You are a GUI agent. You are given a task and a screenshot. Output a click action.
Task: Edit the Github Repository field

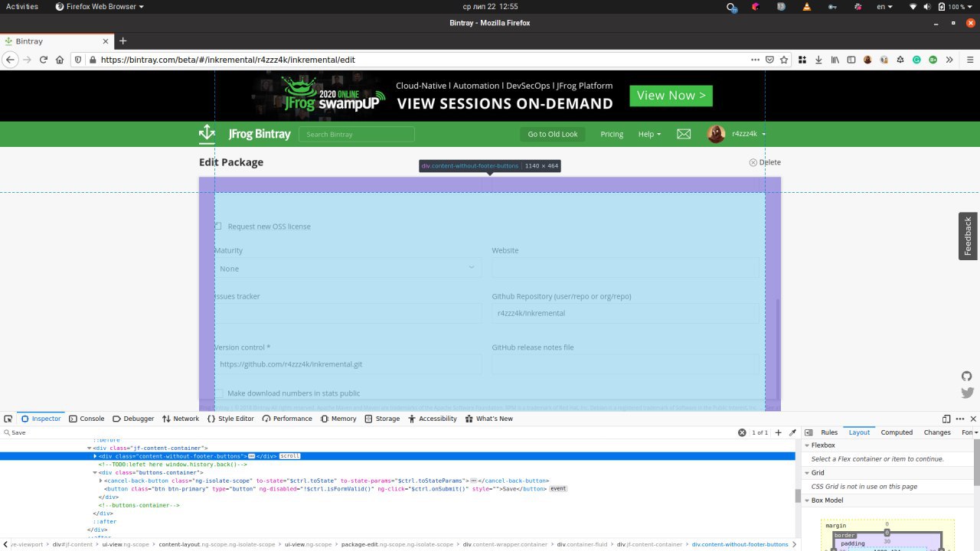pyautogui.click(x=626, y=313)
